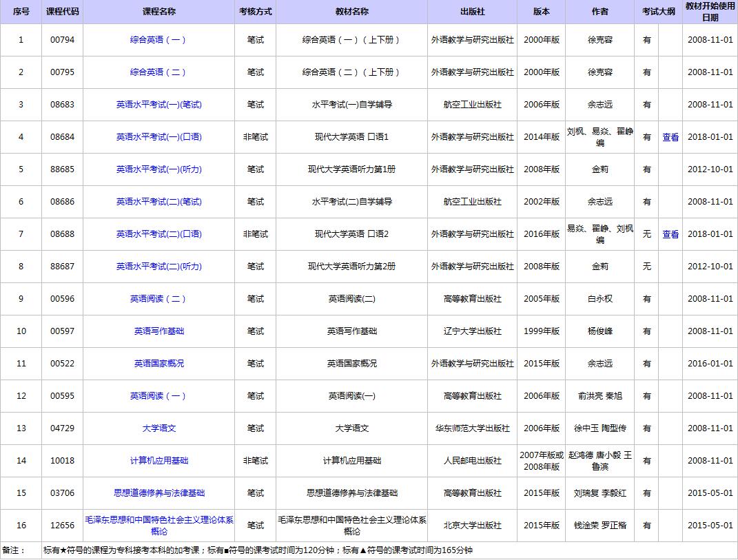The height and width of the screenshot is (560, 738).
Task: Click the 课程名称 column header
Action: tap(158, 12)
